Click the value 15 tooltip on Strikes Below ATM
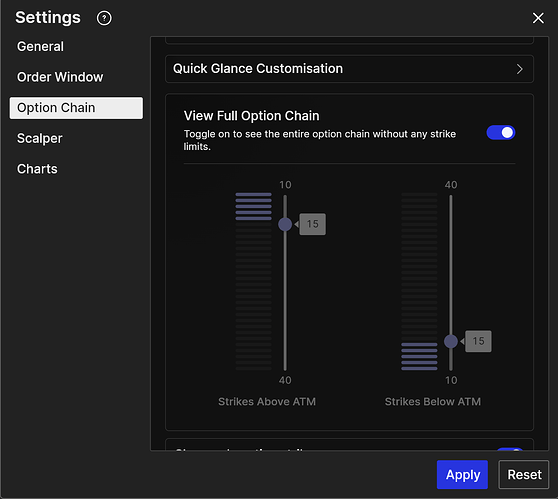Screen dimensions: 558x499 click(478, 341)
